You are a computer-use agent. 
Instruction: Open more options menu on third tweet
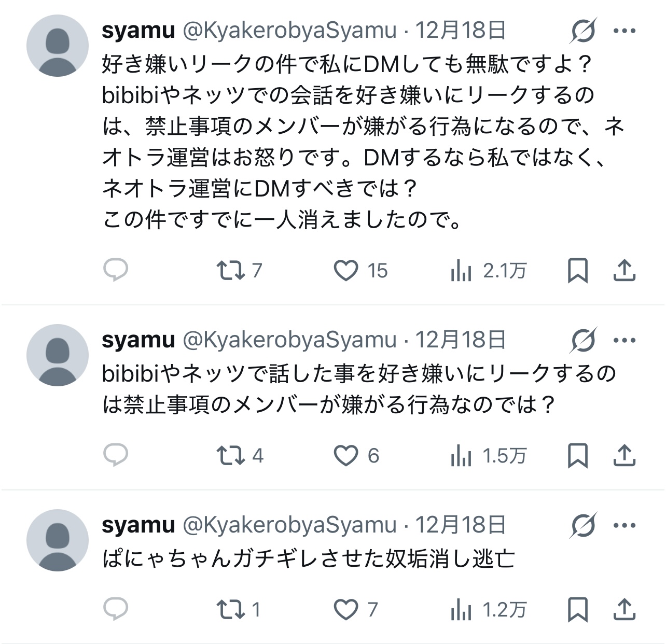point(624,525)
